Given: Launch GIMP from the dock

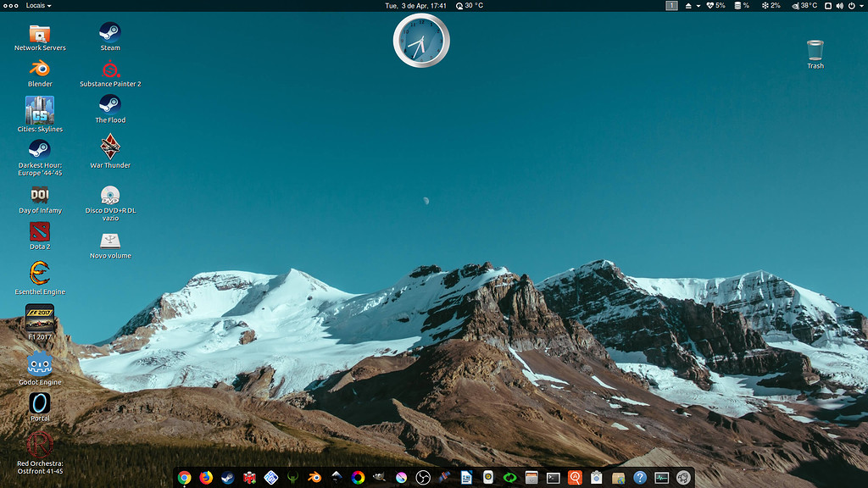Looking at the screenshot, I should (380, 478).
